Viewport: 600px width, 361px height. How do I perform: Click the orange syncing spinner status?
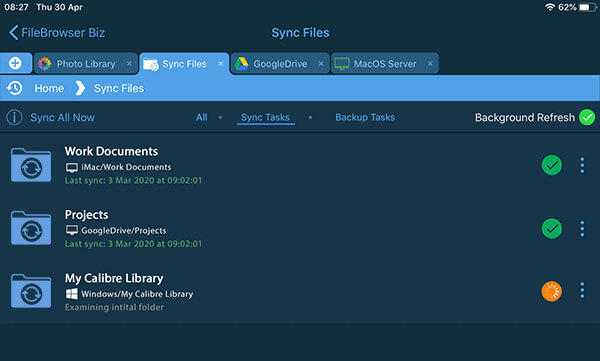[x=552, y=291]
